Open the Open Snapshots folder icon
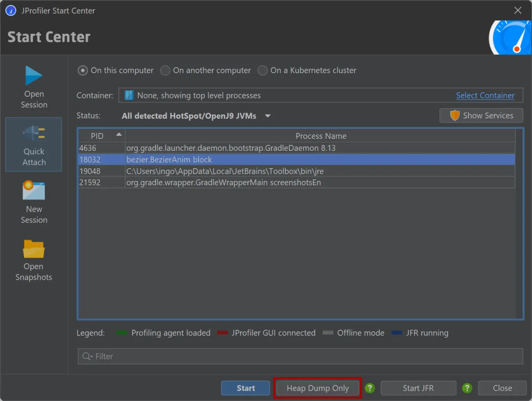532x401 pixels. pyautogui.click(x=34, y=249)
